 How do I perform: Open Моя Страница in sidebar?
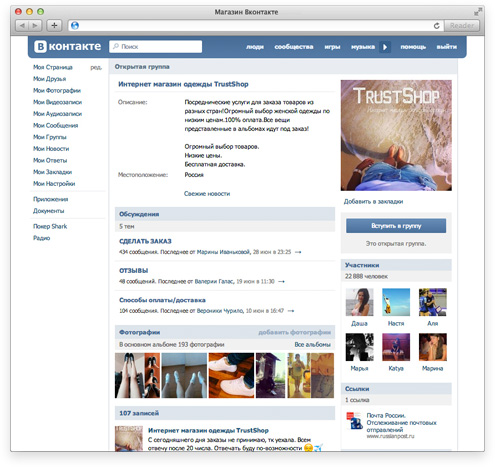[x=53, y=67]
